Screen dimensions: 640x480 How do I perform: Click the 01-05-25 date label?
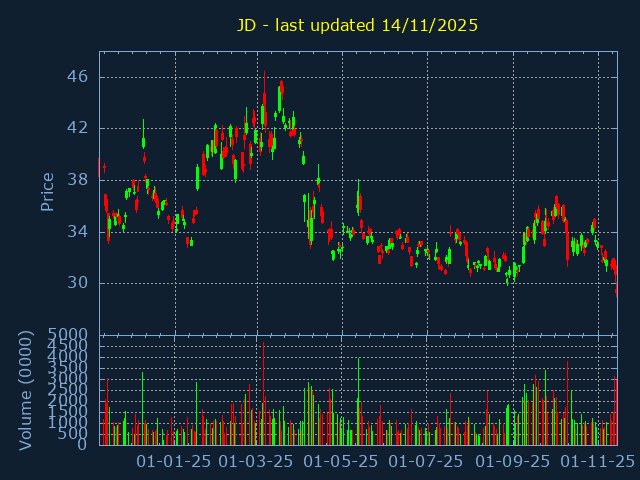point(341,462)
